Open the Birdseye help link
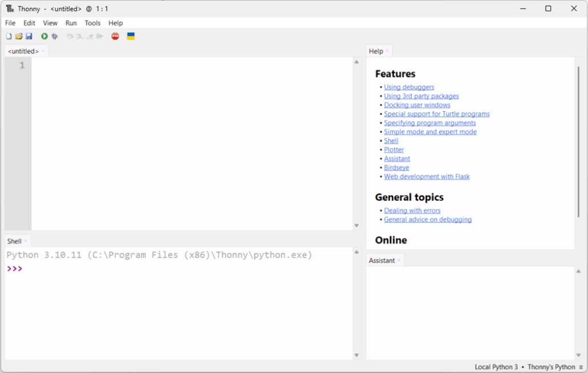Screen dimensions: 588x373 pyautogui.click(x=396, y=168)
